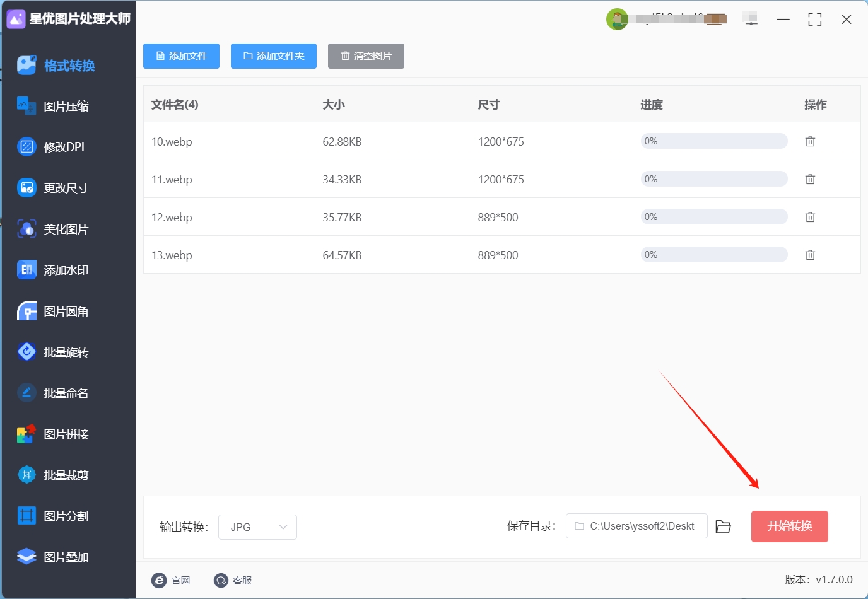Open the 添加水印 tool
This screenshot has height=599, width=868.
[54, 270]
